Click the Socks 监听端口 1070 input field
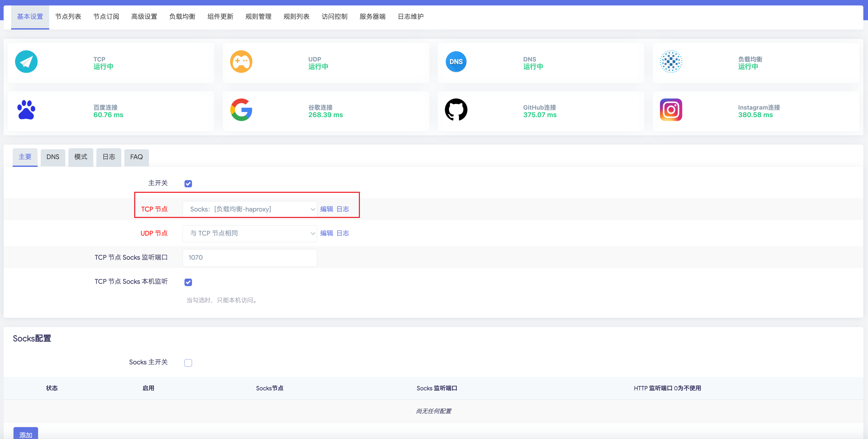The width and height of the screenshot is (868, 439). click(249, 258)
